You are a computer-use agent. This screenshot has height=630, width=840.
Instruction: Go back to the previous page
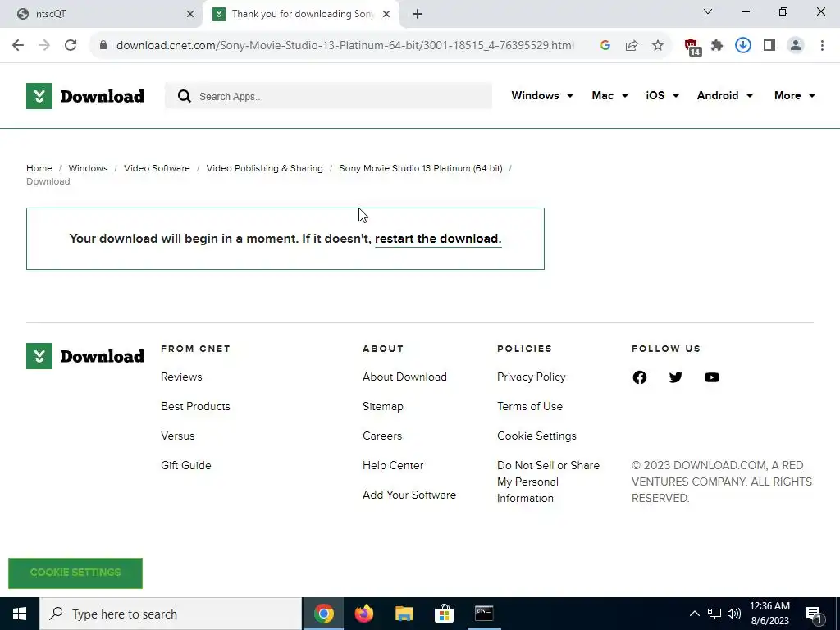tap(18, 46)
